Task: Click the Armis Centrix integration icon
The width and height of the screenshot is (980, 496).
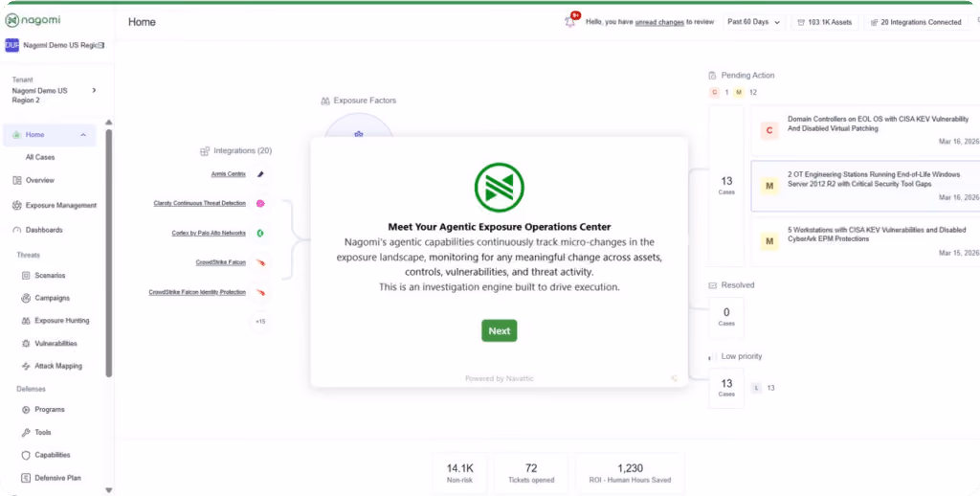Action: pyautogui.click(x=260, y=174)
